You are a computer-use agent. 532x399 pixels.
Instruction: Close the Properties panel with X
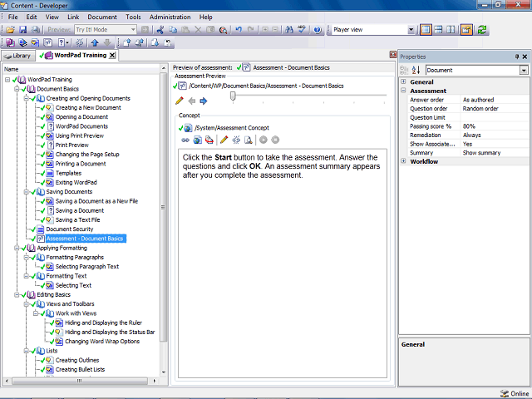point(525,57)
